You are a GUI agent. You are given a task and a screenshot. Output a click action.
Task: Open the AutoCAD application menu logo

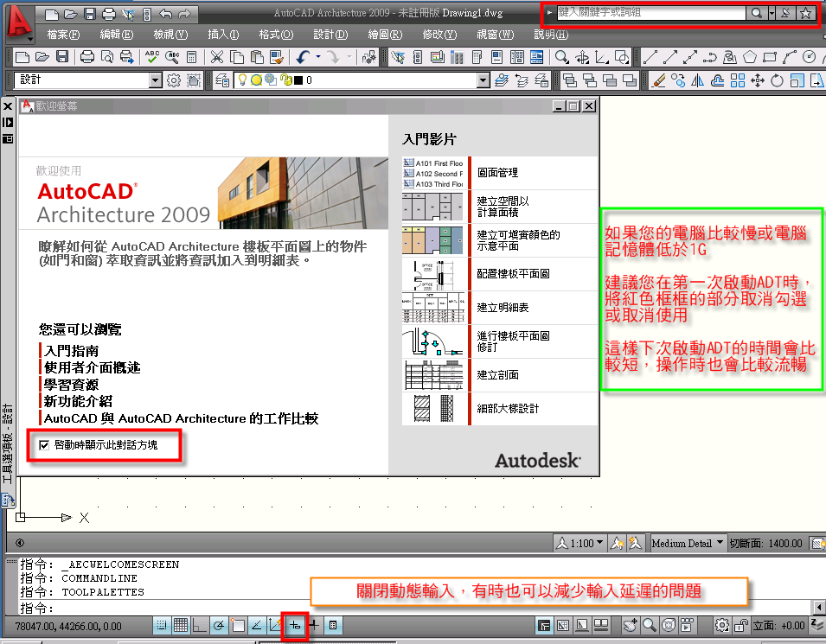point(19,23)
